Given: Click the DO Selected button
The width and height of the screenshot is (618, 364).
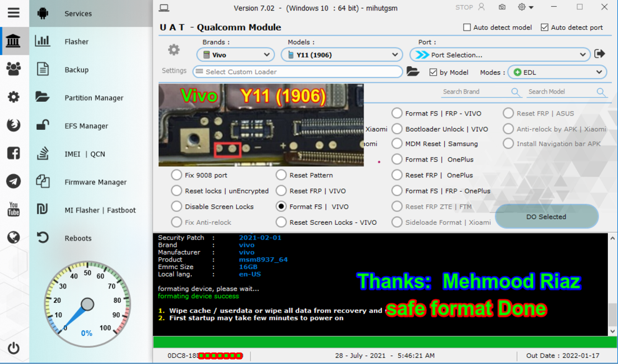Looking at the screenshot, I should (546, 216).
